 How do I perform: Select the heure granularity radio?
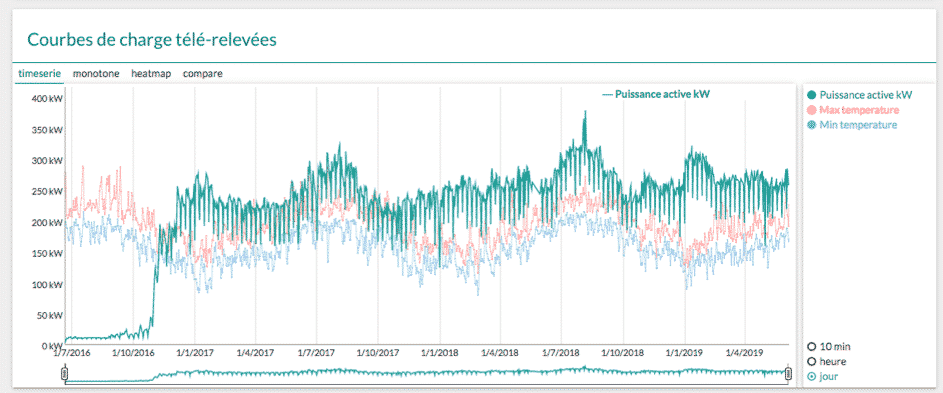coord(812,362)
